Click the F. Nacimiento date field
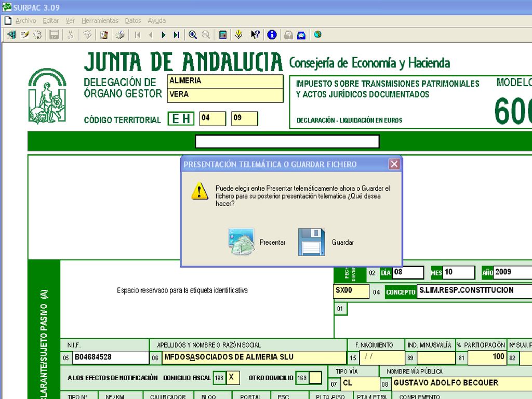The width and height of the screenshot is (532, 399). point(381,357)
